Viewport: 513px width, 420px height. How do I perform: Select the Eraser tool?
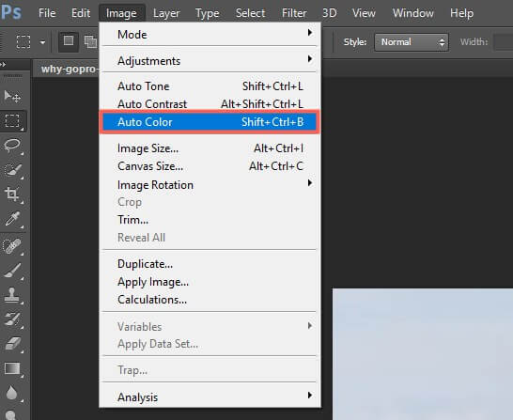12,344
